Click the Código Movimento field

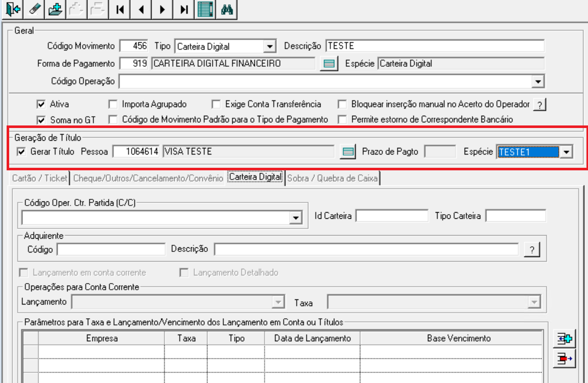click(134, 46)
